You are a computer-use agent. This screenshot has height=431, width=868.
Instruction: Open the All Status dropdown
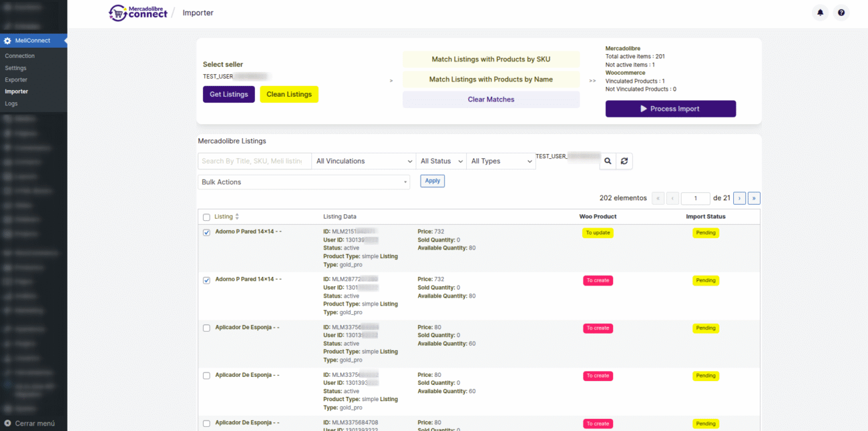pyautogui.click(x=441, y=161)
